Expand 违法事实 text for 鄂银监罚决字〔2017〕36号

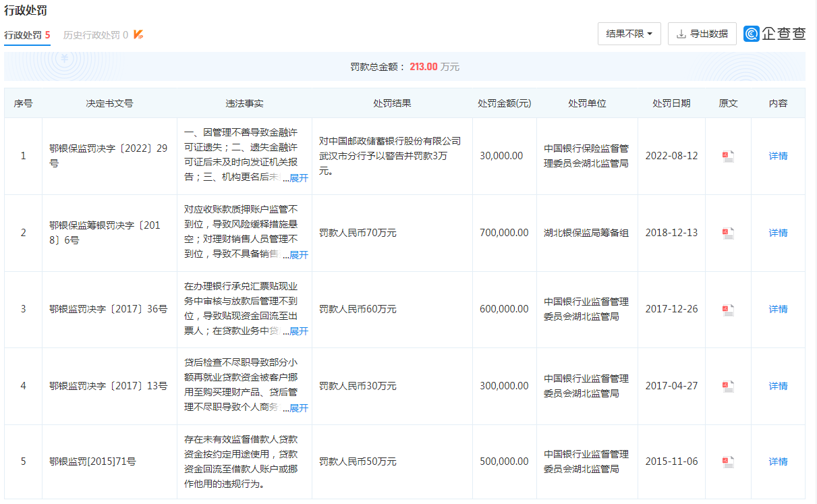(299, 332)
